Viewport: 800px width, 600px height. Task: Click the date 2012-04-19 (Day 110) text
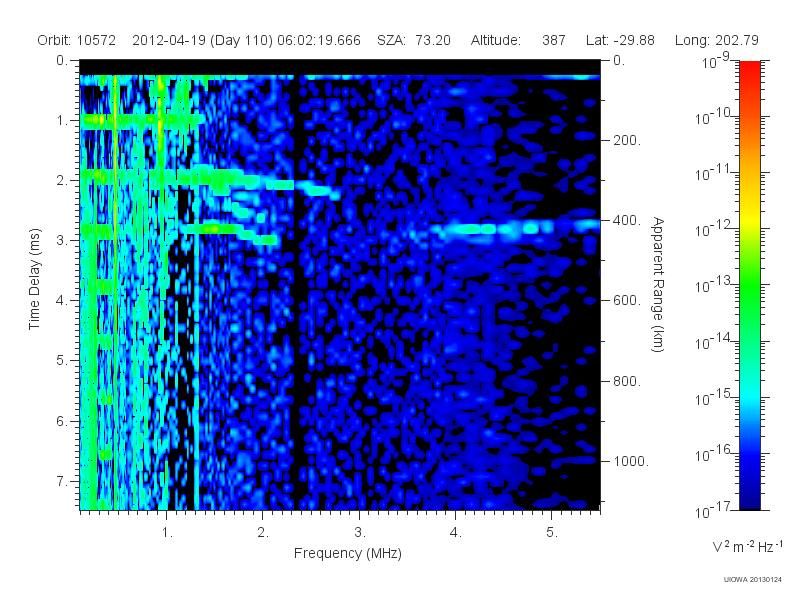203,40
